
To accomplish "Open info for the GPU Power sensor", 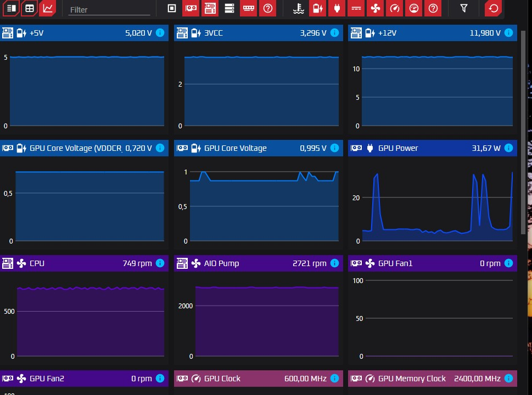I will 508,148.
